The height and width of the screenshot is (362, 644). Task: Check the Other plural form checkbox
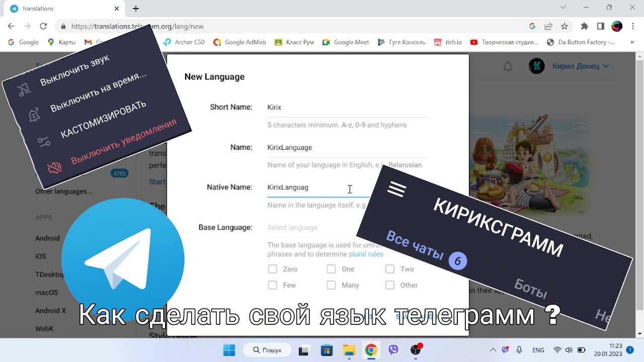coord(389,285)
